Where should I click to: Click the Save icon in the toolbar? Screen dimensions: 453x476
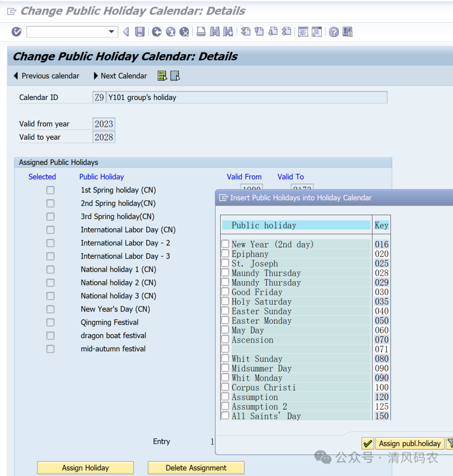(140, 32)
